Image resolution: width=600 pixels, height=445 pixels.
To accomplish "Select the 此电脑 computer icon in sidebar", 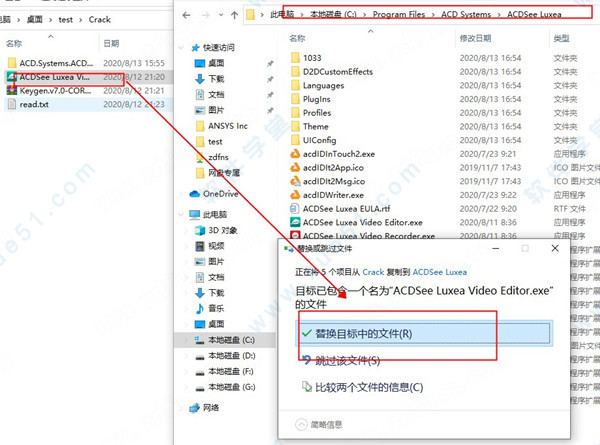I will (195, 214).
